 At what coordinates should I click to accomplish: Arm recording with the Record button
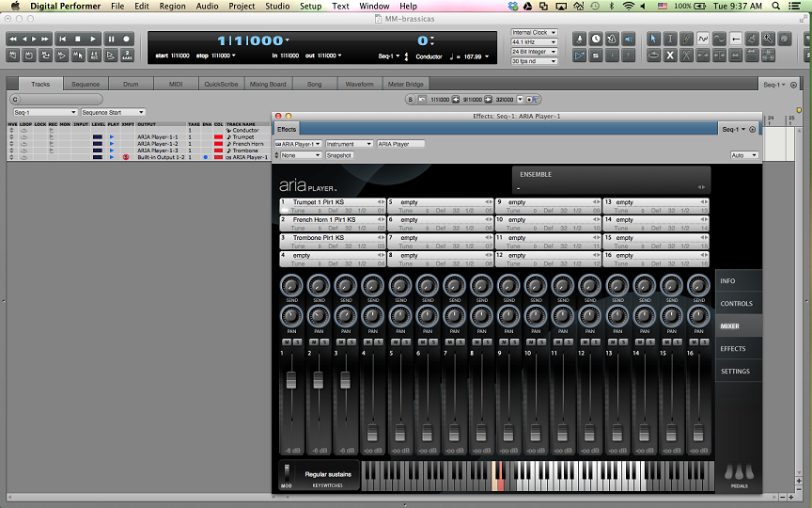[x=126, y=39]
